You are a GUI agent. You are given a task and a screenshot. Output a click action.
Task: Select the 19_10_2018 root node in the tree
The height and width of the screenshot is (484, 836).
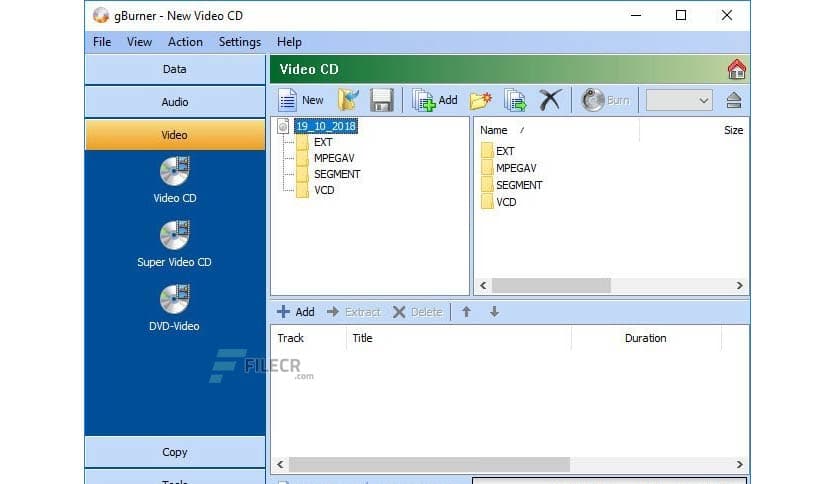326,126
